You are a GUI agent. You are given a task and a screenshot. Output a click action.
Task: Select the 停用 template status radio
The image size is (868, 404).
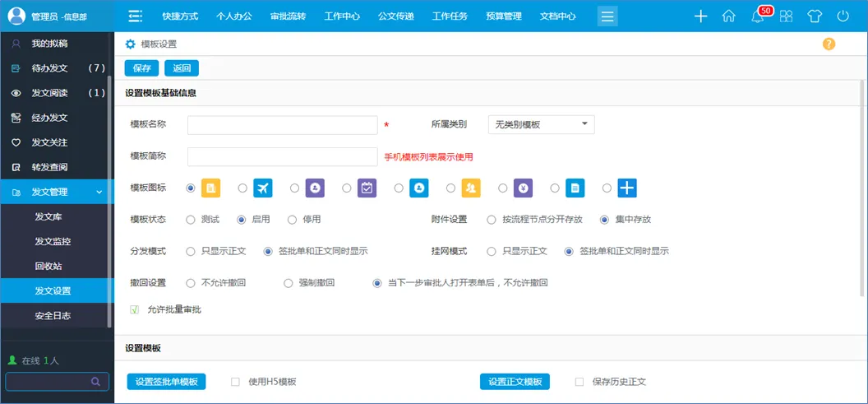[292, 220]
